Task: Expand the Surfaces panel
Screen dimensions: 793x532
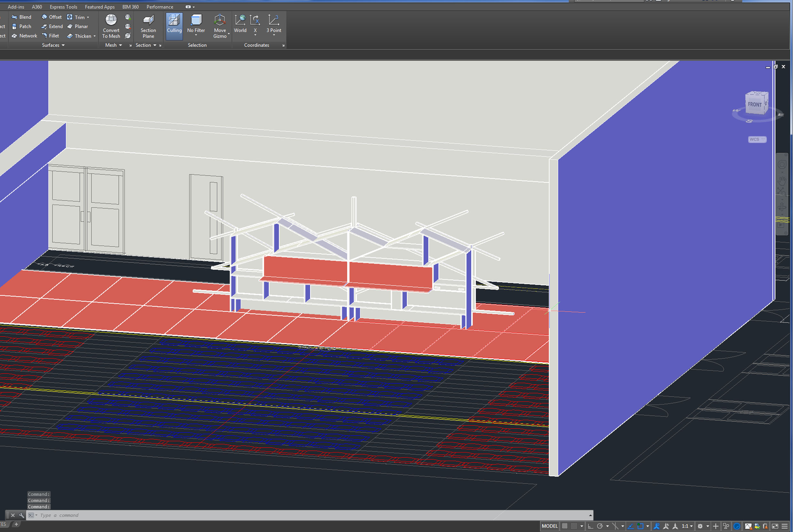Action: pos(53,45)
